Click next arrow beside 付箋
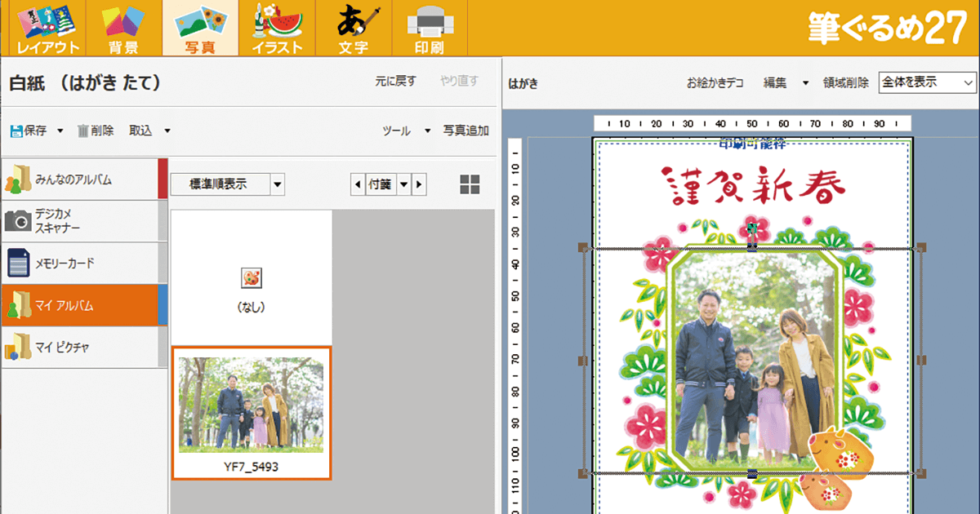 coord(419,184)
